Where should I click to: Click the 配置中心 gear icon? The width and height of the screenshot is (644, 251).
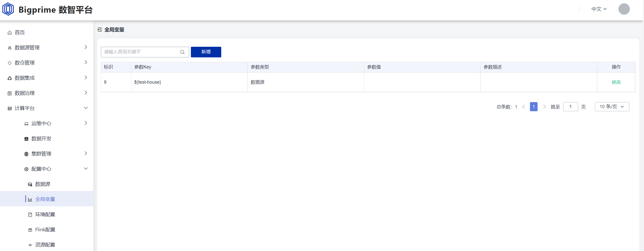[26, 169]
